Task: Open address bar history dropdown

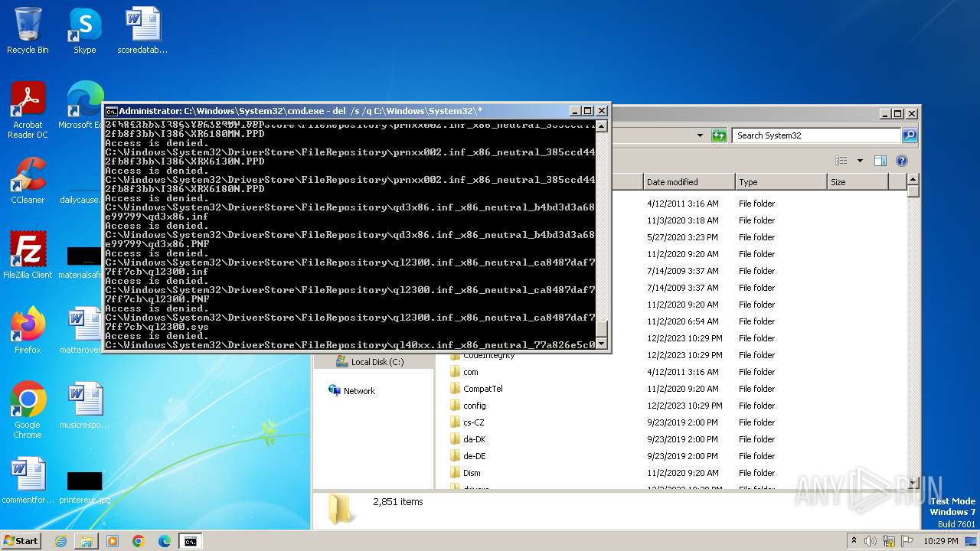Action: tap(700, 135)
